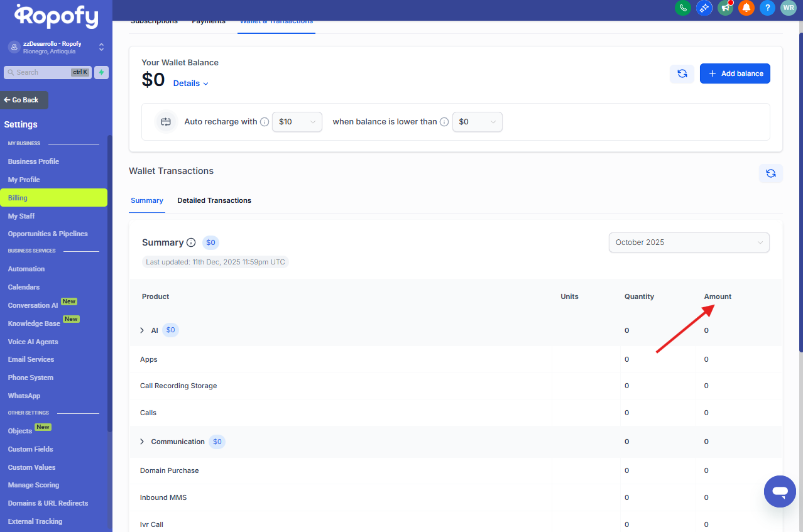Expand wallet balance Details
The image size is (803, 532).
click(190, 84)
